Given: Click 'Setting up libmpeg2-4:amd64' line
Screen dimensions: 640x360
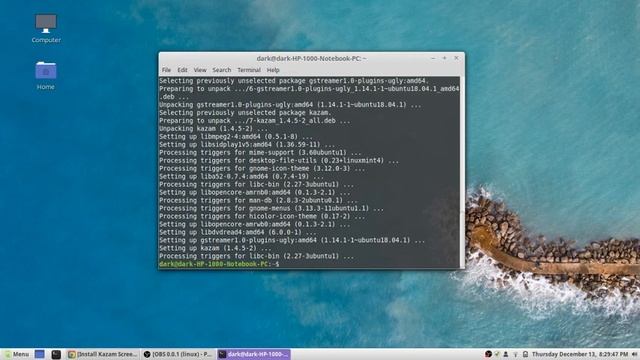Looking at the screenshot, I should point(236,137).
